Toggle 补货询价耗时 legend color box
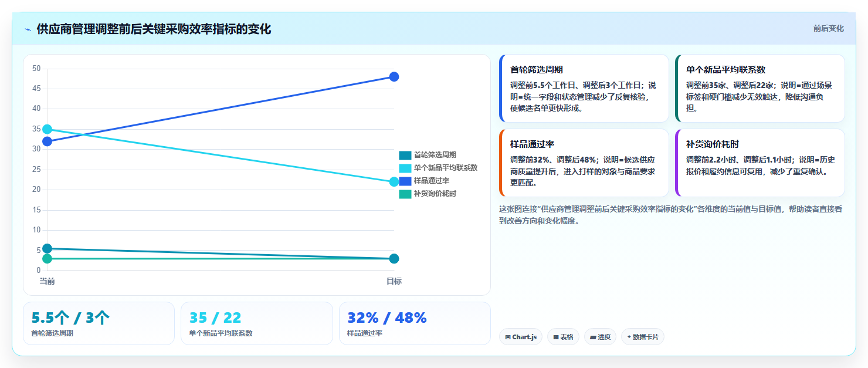Screen dimensions: 868x368 pos(405,194)
